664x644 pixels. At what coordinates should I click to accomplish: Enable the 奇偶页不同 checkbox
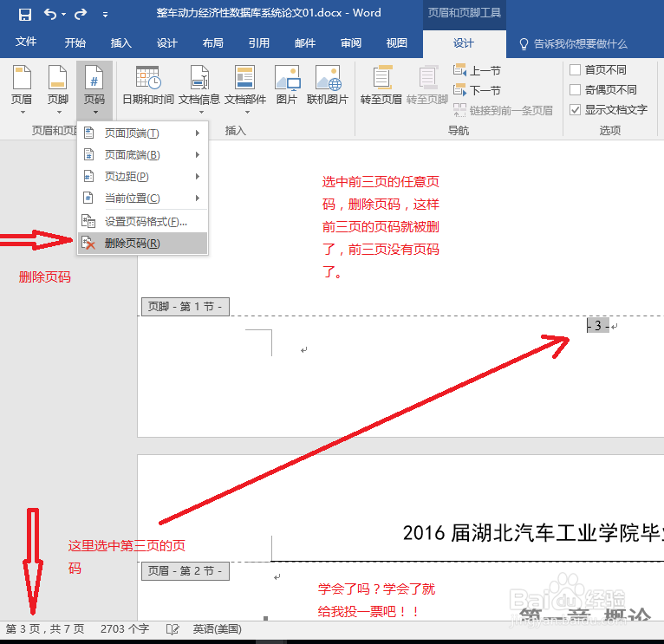[x=575, y=90]
